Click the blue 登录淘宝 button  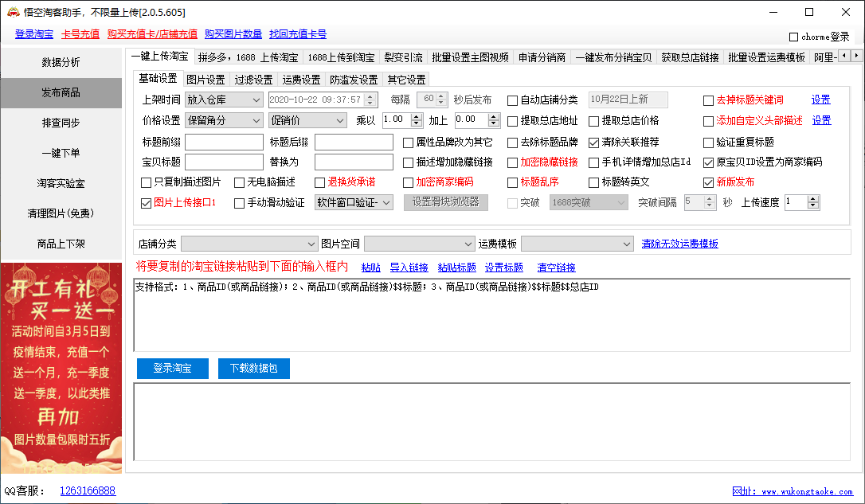173,369
